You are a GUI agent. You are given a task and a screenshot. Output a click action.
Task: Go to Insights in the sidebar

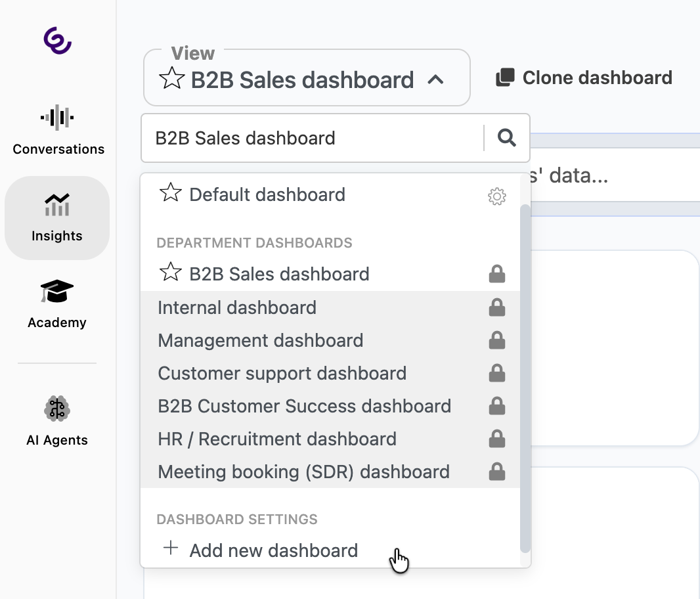click(x=57, y=217)
